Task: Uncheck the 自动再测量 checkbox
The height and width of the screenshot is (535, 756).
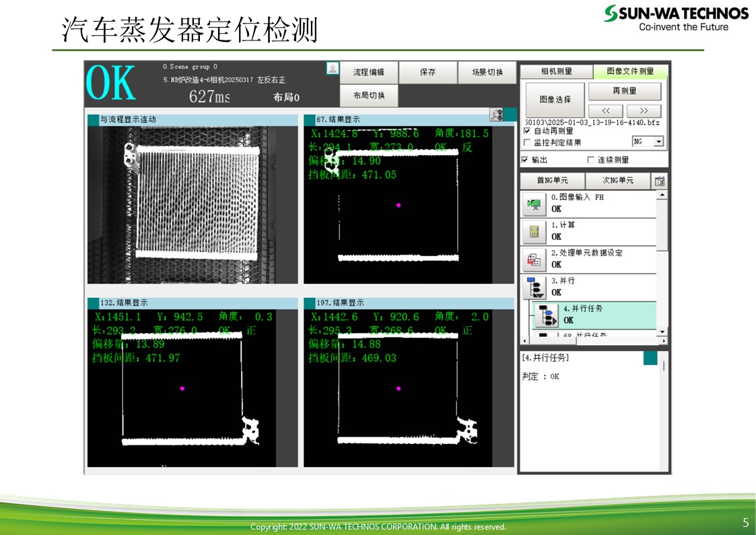Action: pyautogui.click(x=527, y=131)
